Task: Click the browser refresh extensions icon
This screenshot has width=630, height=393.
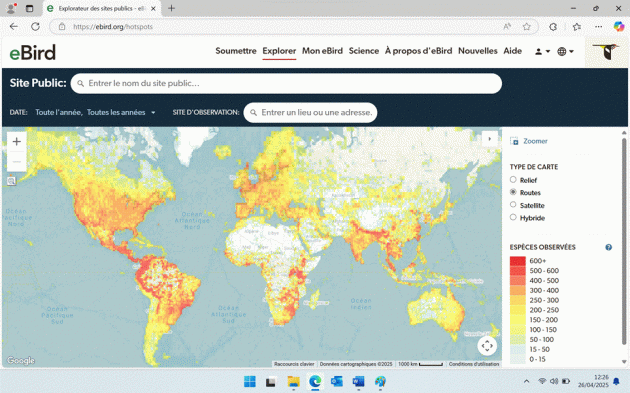Action: point(553,27)
